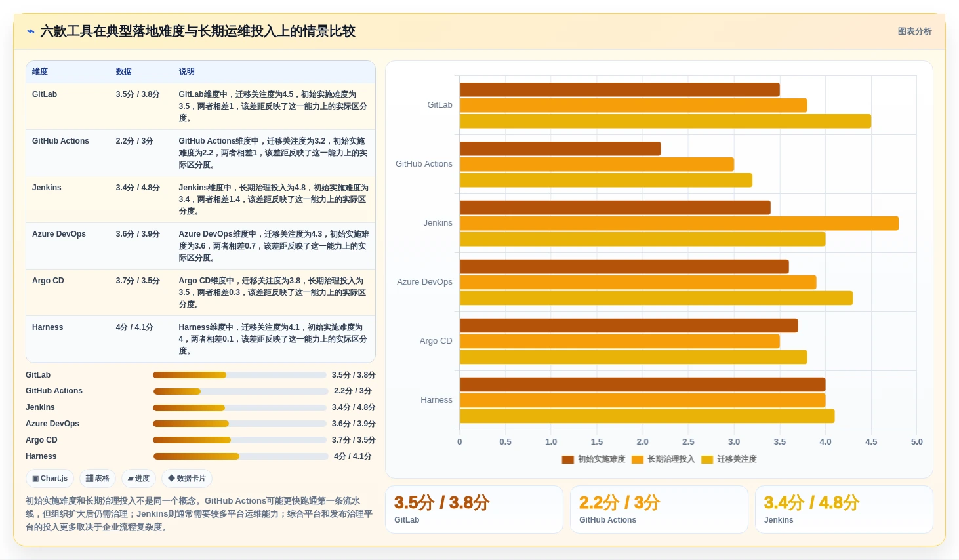Click Azure DevOps 长期治理投入 chart bar

point(638,283)
